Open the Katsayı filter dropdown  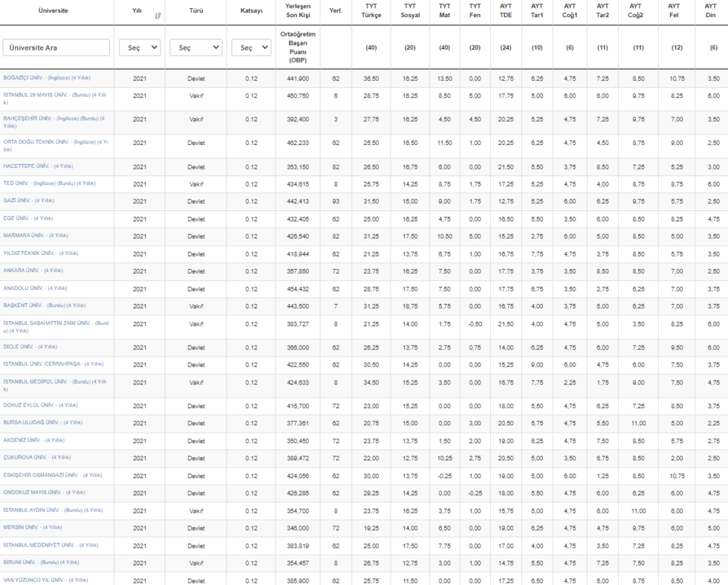click(x=251, y=48)
